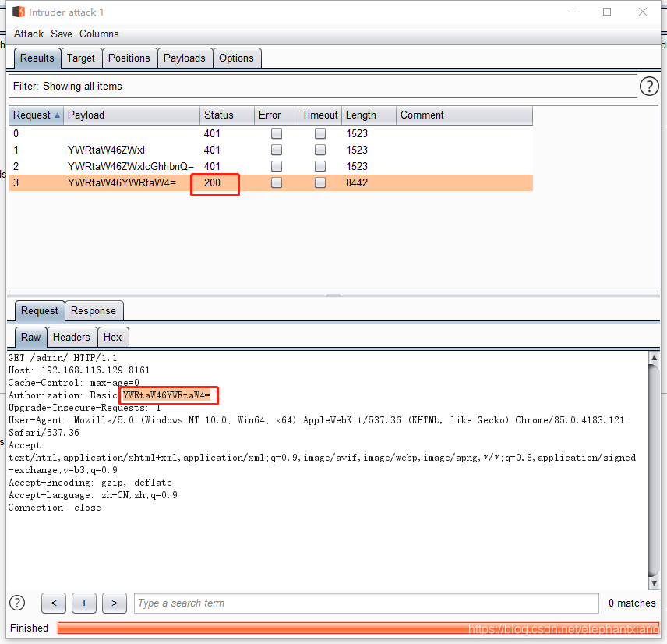The width and height of the screenshot is (667, 644).
Task: Click the Burp Intruder icon in title bar
Action: 19,12
